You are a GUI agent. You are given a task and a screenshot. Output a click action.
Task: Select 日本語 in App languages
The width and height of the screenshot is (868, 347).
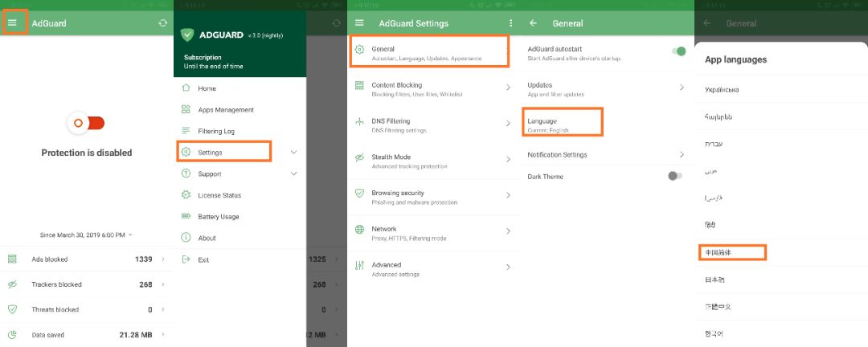click(x=781, y=280)
